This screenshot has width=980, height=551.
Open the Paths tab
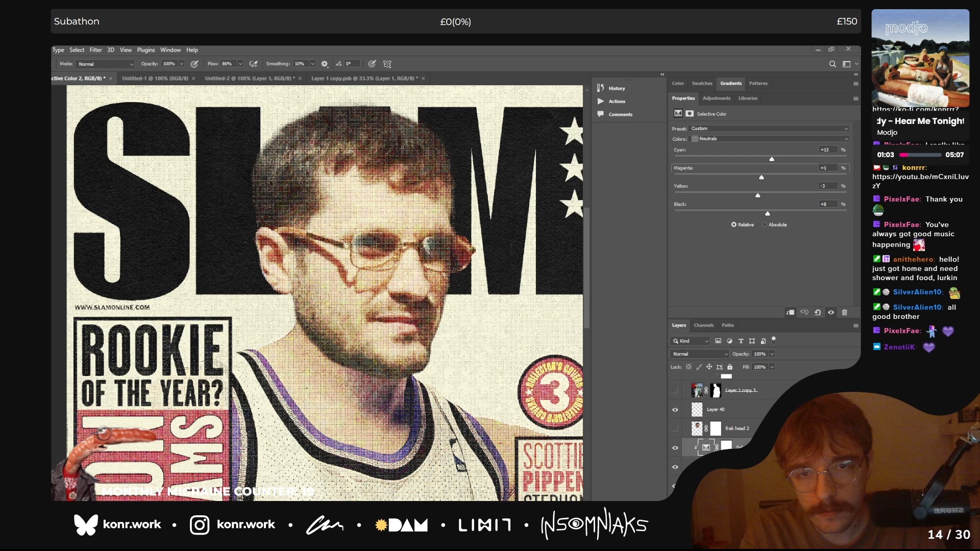pos(727,325)
